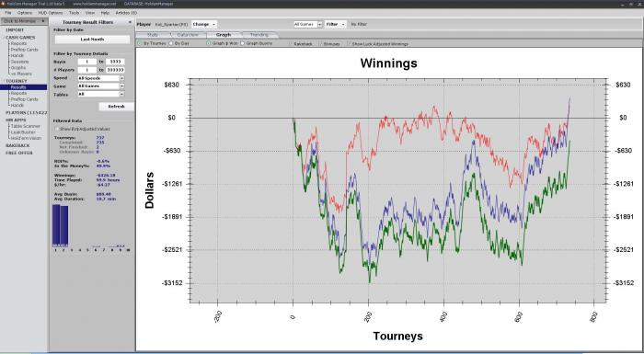Select the CASH GAMES section
The image size is (644, 354).
[x=20, y=38]
